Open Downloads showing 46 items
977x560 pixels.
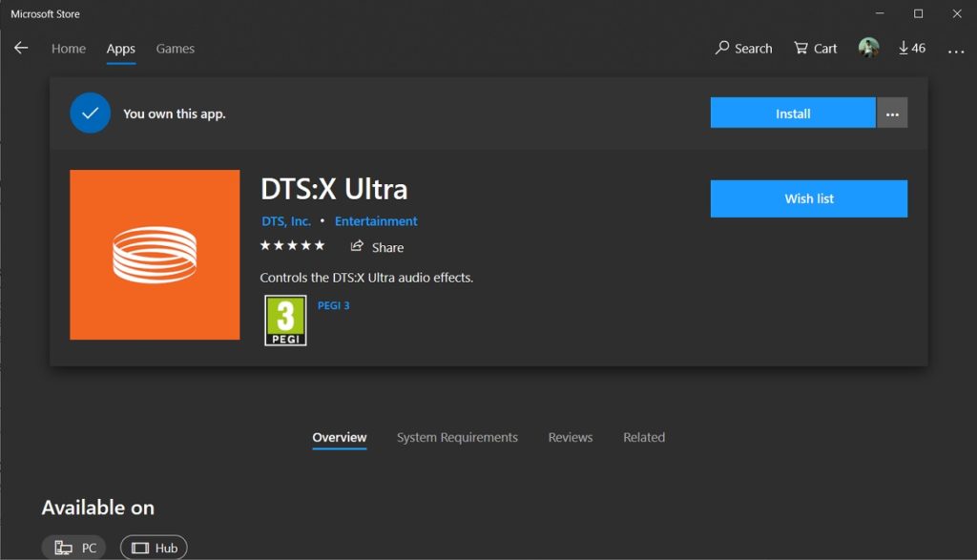[x=910, y=48]
